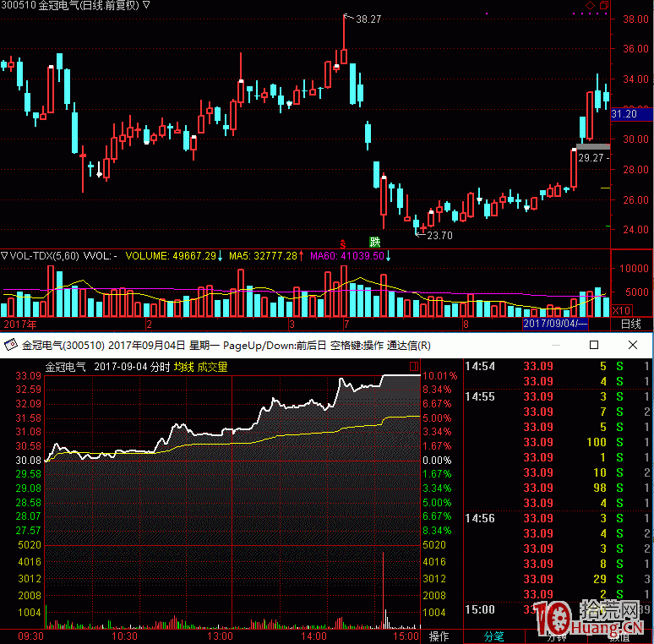Image resolution: width=654 pixels, height=644 pixels.
Task: Click the 14:54 timestamp in the tick list
Action: tap(480, 366)
